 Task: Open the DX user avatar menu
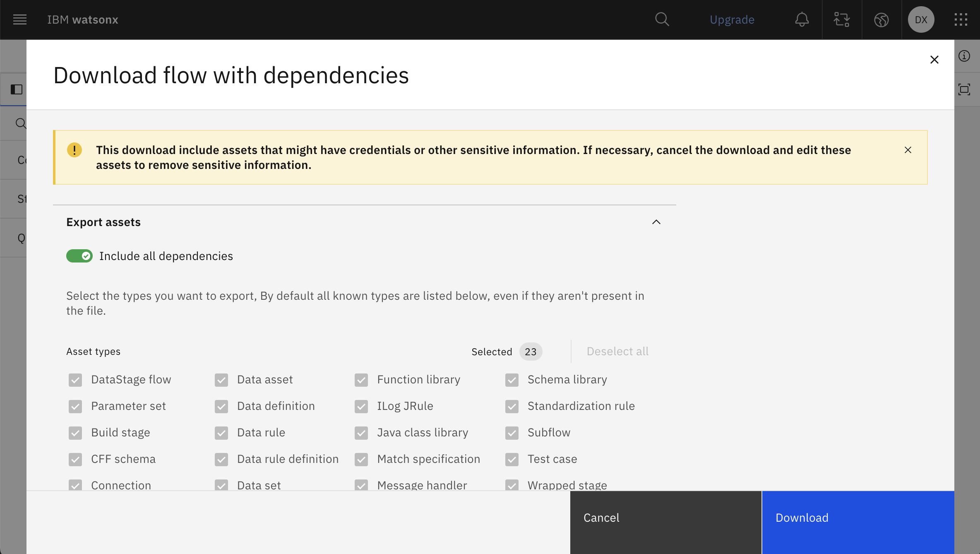click(921, 19)
